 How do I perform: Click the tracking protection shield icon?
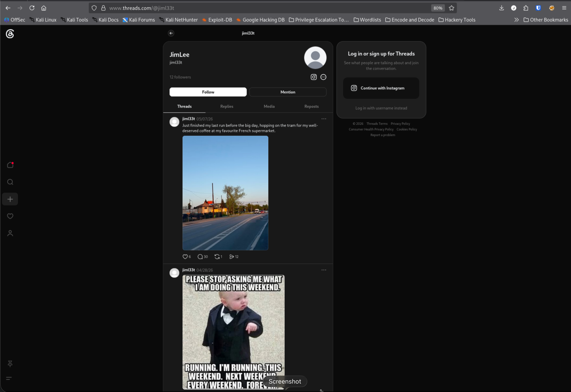(x=94, y=8)
